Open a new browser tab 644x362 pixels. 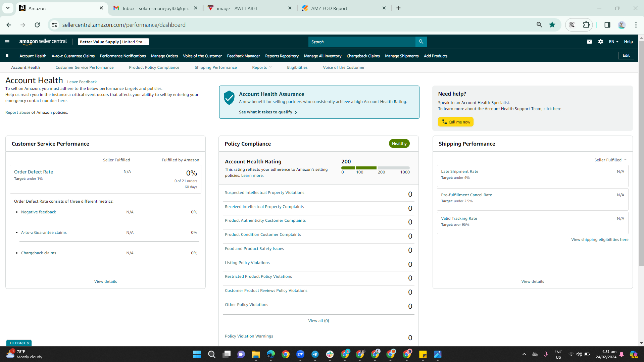398,8
